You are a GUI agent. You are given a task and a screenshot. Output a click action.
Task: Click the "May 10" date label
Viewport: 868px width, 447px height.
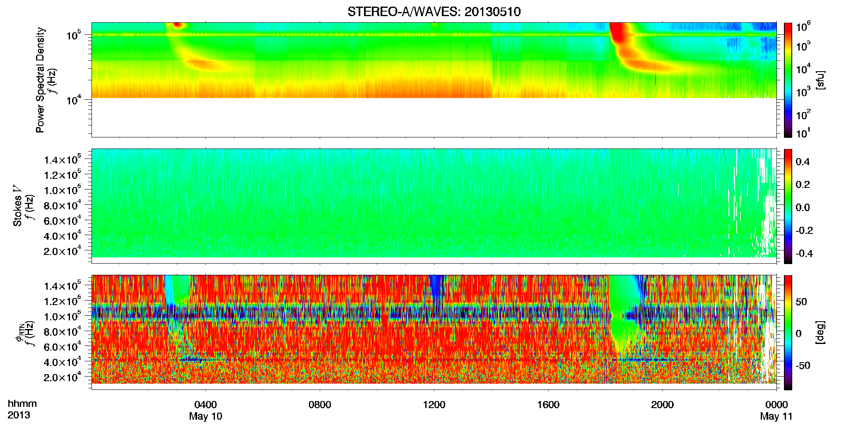pyautogui.click(x=206, y=416)
